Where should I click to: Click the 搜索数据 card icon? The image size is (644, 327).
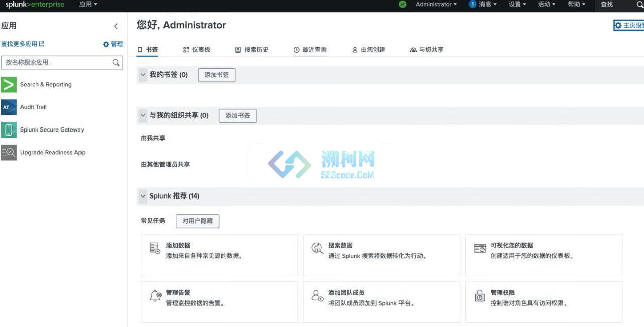point(317,248)
